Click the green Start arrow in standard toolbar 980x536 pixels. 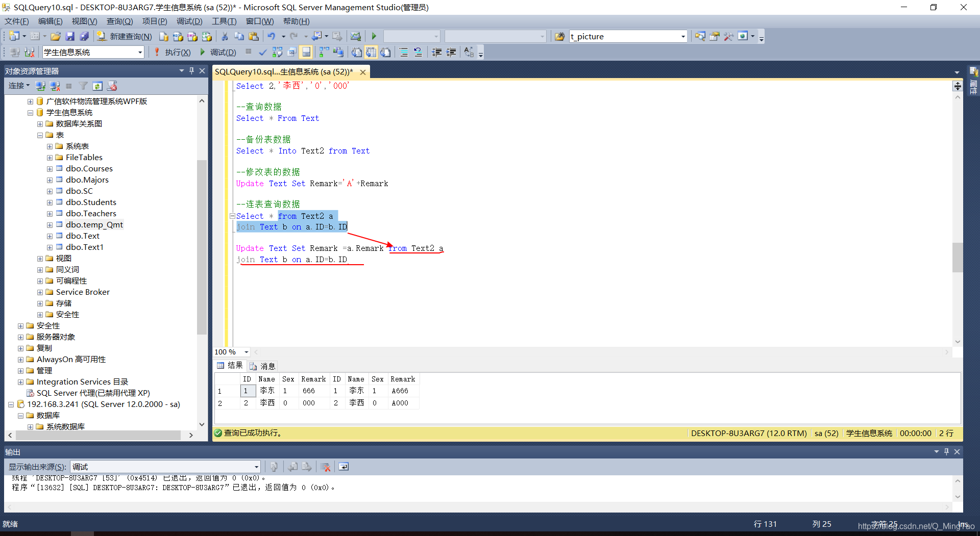[374, 36]
